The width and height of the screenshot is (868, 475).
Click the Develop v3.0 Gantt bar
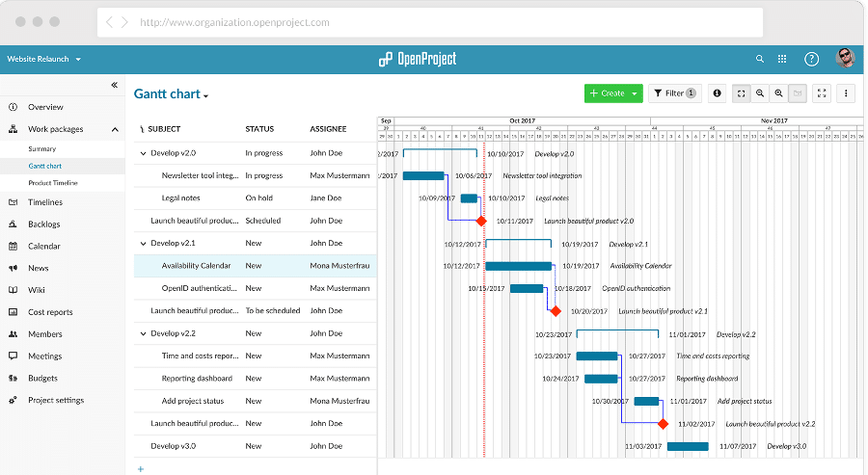(x=688, y=446)
